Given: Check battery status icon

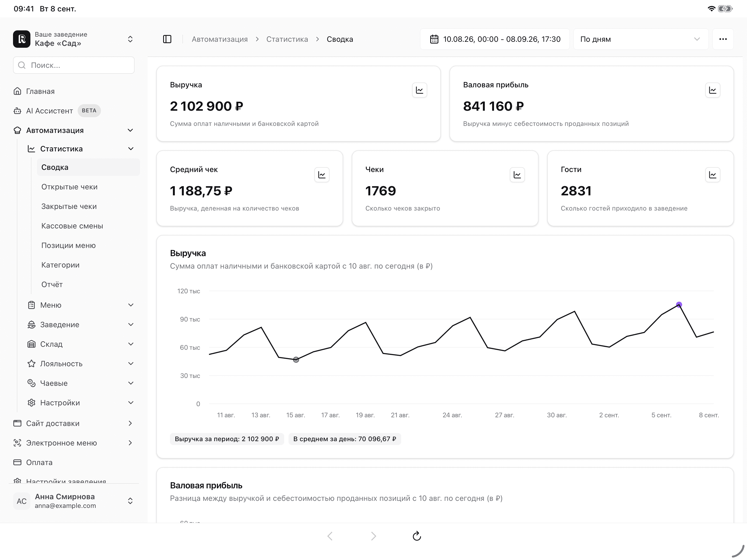Looking at the screenshot, I should pyautogui.click(x=725, y=9).
